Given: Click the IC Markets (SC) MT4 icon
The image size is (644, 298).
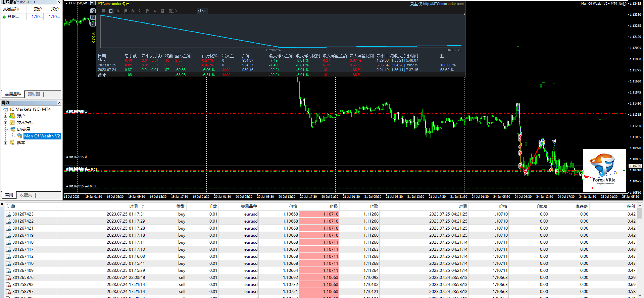Looking at the screenshot, I should (x=5, y=109).
